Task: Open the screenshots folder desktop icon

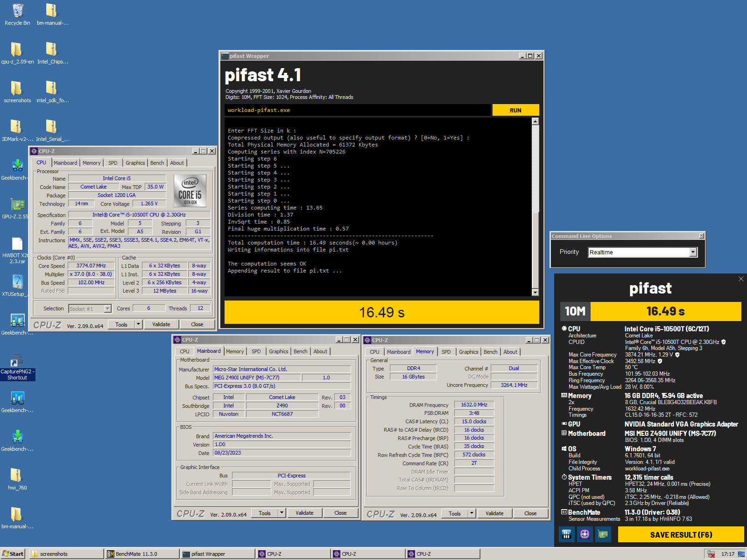Action: click(x=17, y=92)
